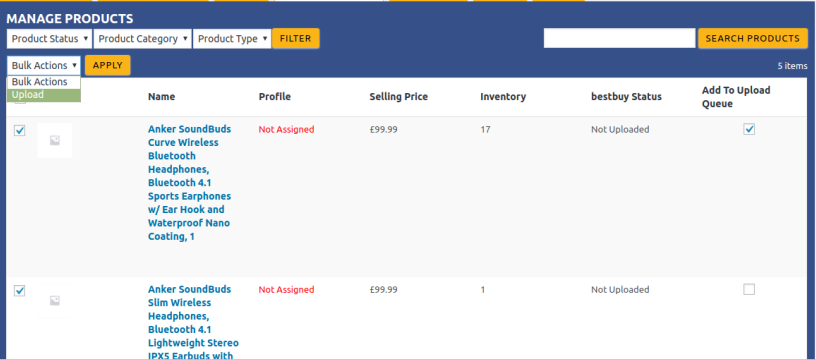816x360 pixels.
Task: Focus the product search input field
Action: [x=619, y=38]
